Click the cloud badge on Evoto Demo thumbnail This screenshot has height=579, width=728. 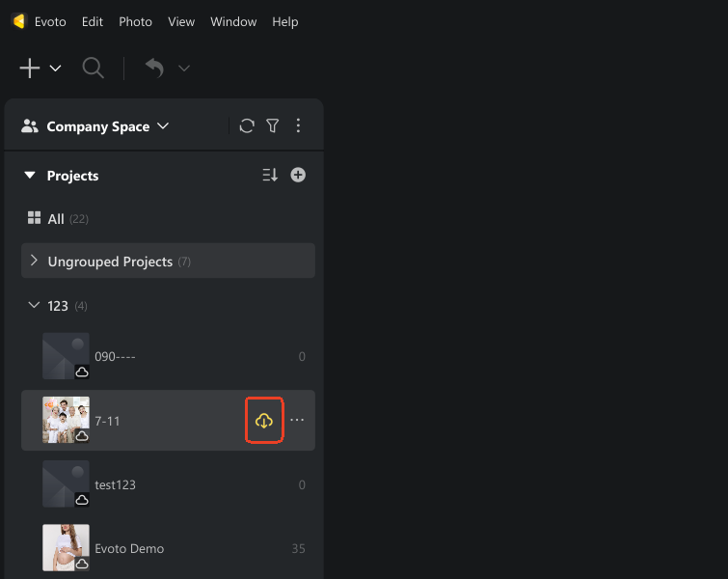[82, 564]
